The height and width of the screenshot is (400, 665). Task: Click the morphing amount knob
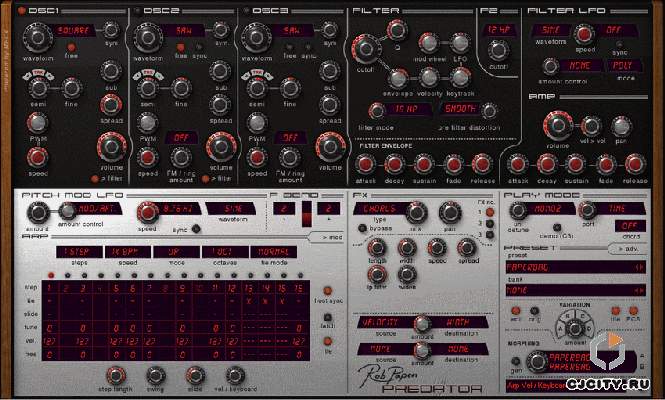pyautogui.click(x=537, y=362)
